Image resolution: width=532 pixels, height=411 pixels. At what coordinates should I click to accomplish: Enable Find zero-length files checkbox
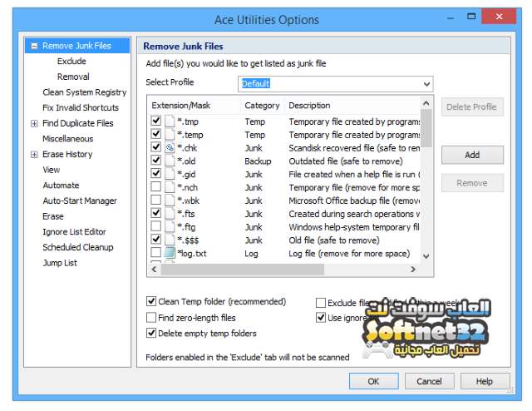151,317
